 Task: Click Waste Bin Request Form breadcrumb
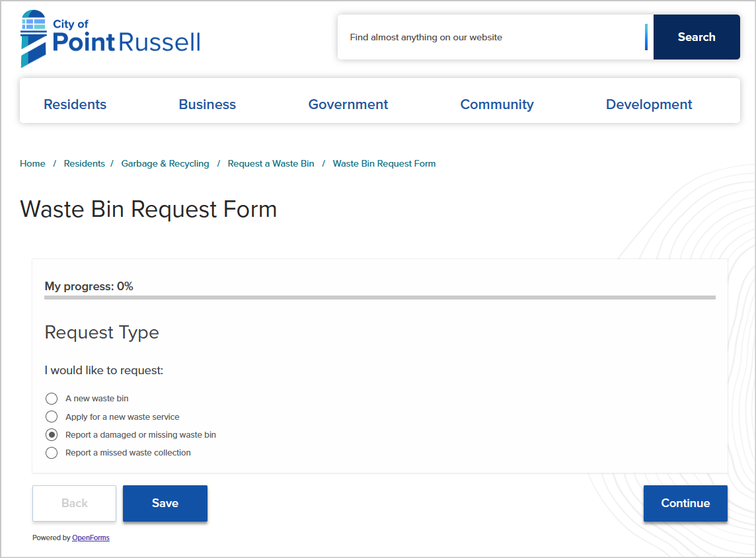coord(384,163)
